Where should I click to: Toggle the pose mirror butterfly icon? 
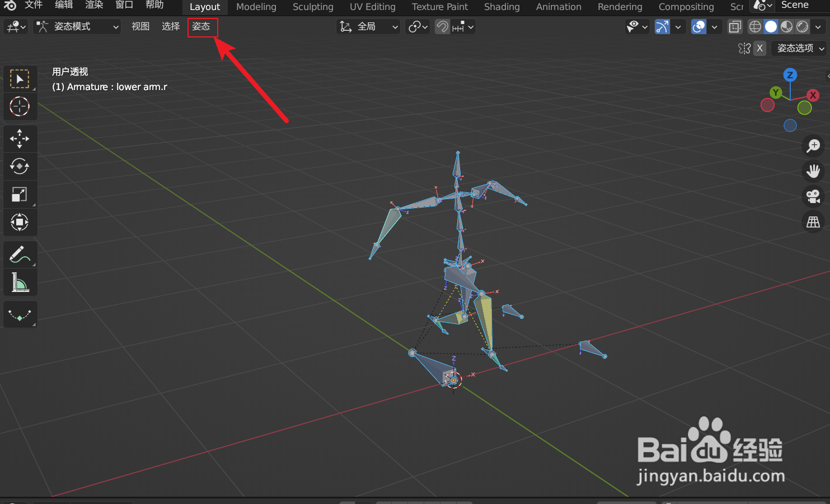(x=744, y=48)
